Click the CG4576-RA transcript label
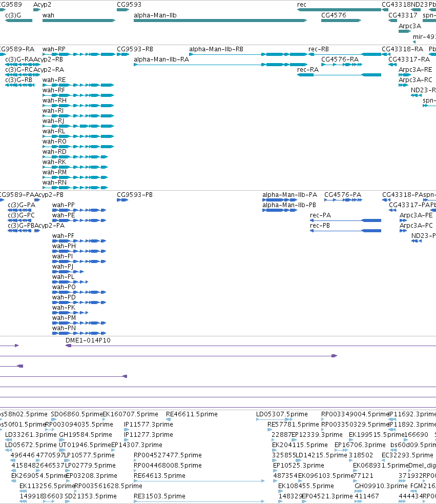This screenshot has height=504, width=436. (x=340, y=59)
